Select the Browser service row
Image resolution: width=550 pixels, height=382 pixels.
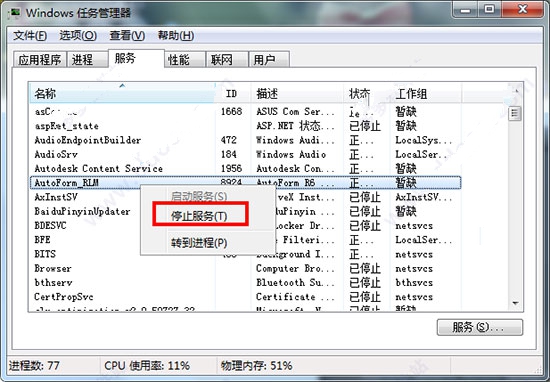(245, 268)
